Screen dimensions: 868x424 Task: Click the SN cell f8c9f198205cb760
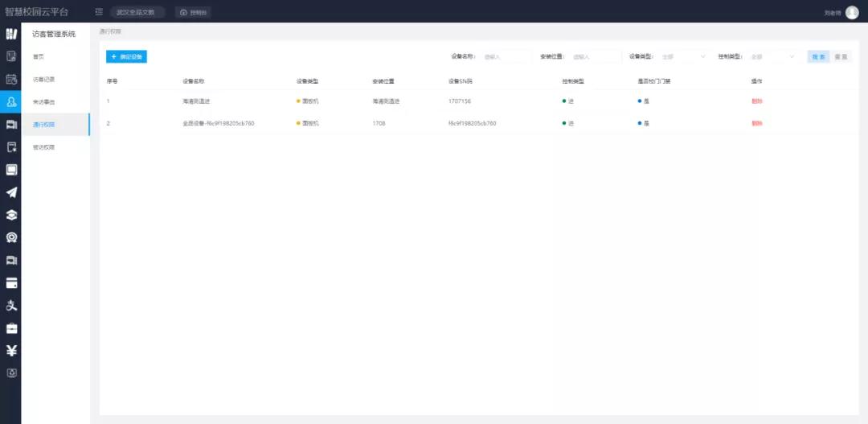tap(473, 124)
